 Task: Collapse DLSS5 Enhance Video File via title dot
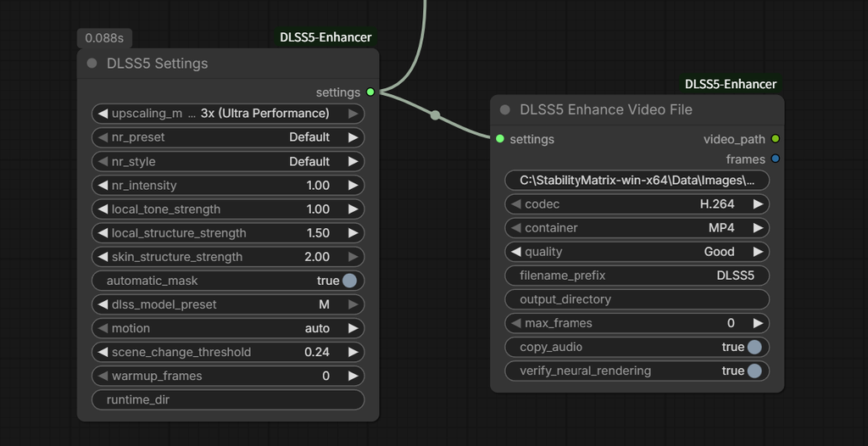(x=505, y=109)
